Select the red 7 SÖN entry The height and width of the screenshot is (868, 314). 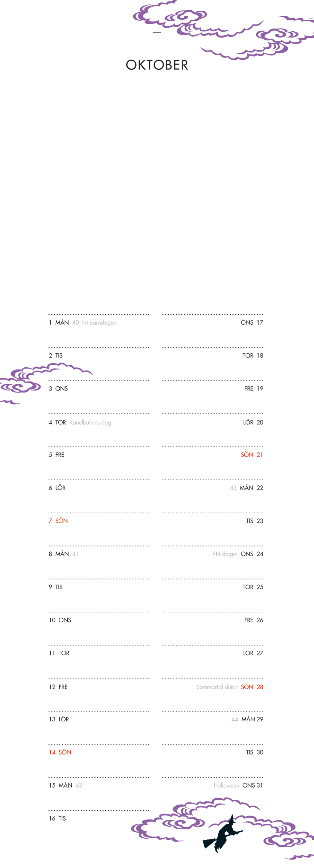click(58, 521)
